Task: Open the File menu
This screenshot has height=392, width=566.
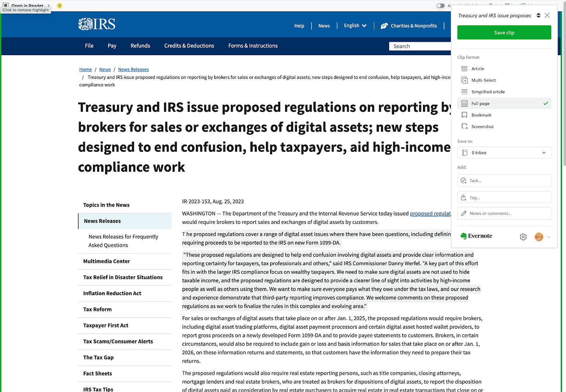Action: [x=89, y=46]
